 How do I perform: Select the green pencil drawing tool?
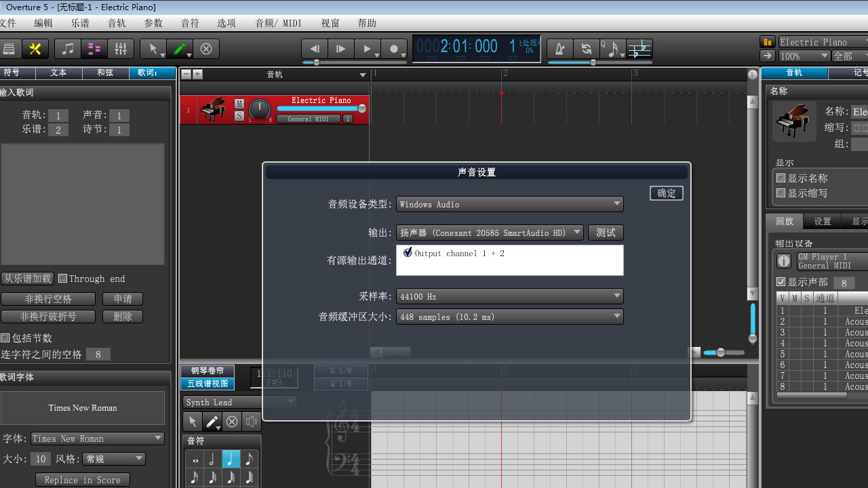point(179,49)
